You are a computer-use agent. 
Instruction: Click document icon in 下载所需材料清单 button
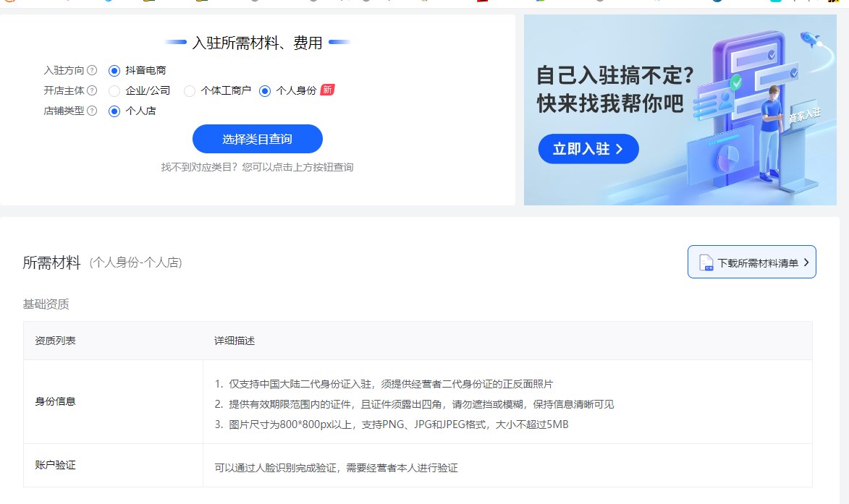[706, 262]
